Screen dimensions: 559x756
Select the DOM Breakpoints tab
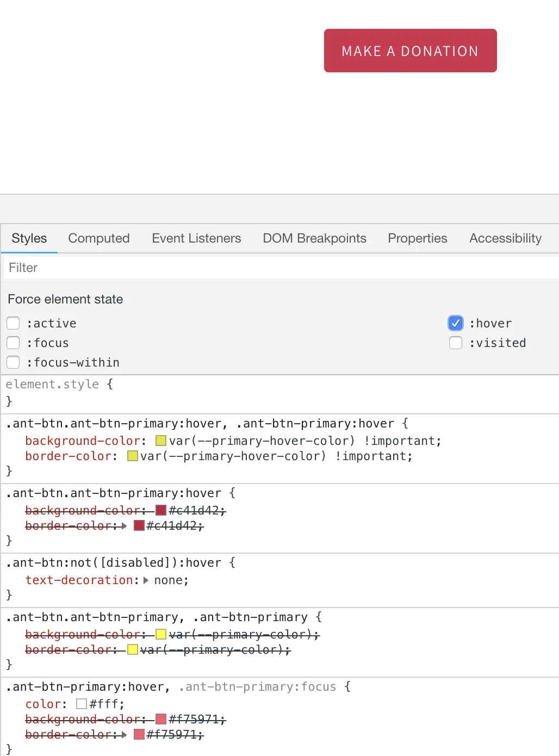(314, 238)
